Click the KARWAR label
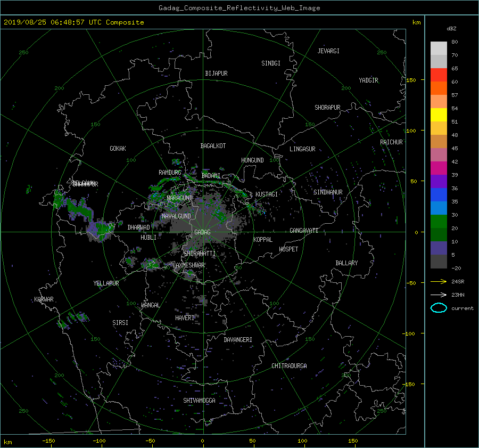 tap(44, 299)
